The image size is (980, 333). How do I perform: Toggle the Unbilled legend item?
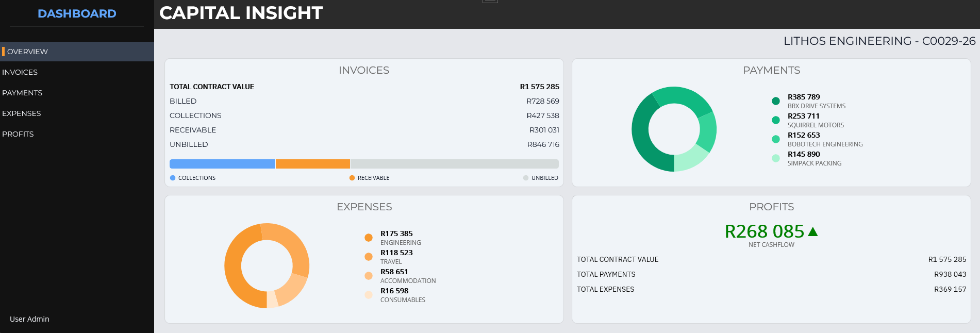point(540,178)
